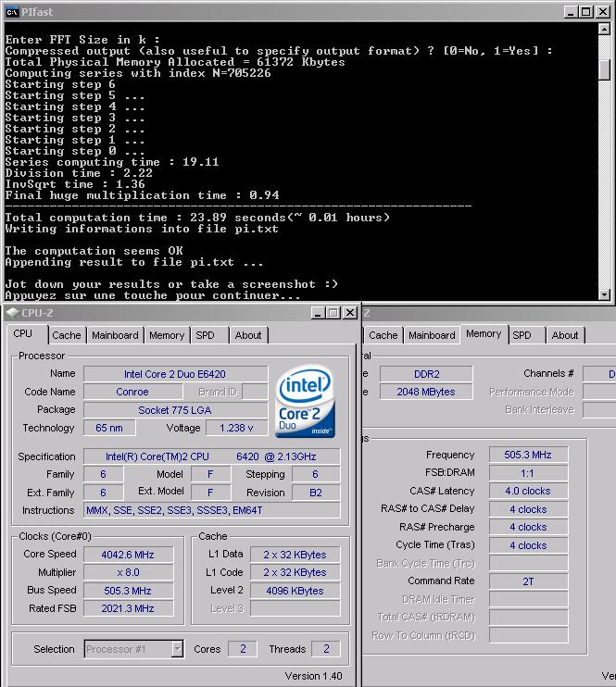Switch to Memory tab in front CPU-Z window
This screenshot has height=687, width=616.
pos(167,335)
